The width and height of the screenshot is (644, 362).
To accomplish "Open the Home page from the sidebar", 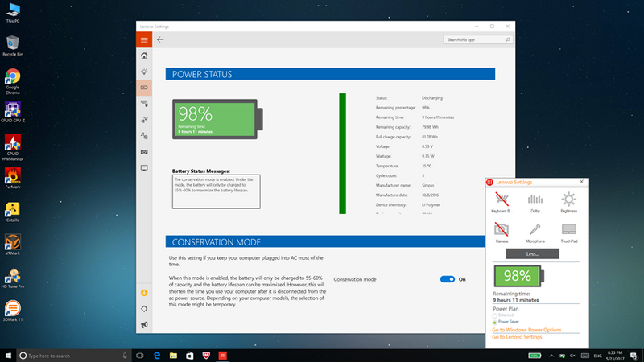I will coord(144,56).
